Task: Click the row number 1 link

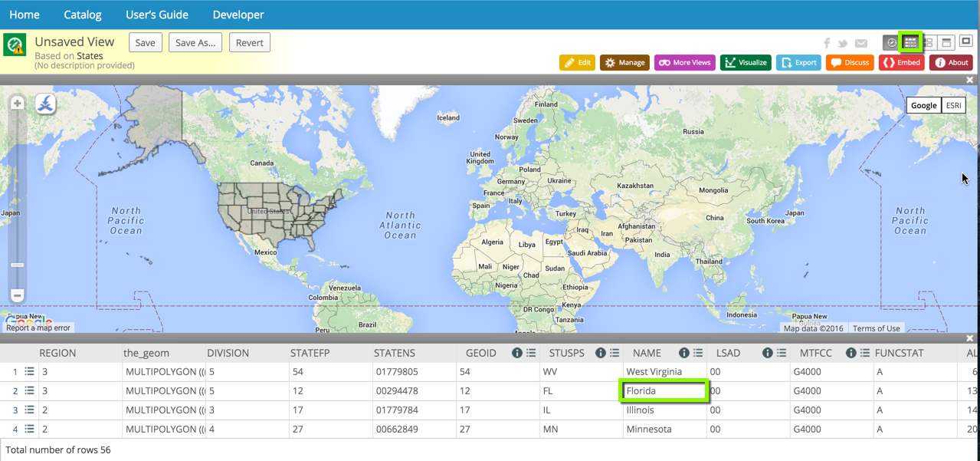Action: click(x=15, y=372)
